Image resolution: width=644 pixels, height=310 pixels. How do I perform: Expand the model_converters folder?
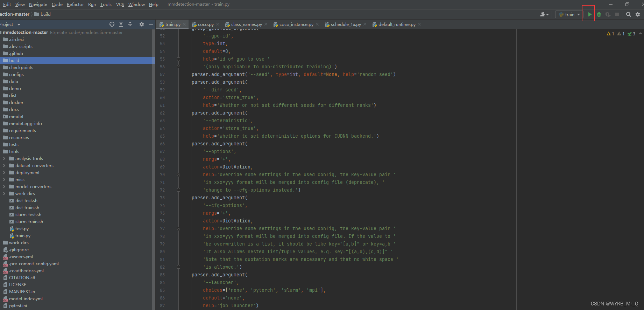pos(4,187)
